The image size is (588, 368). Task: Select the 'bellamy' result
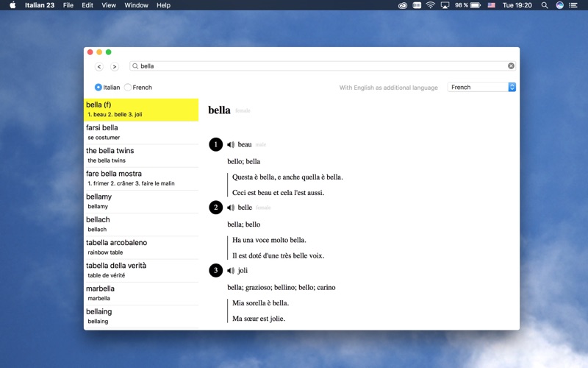(x=141, y=202)
